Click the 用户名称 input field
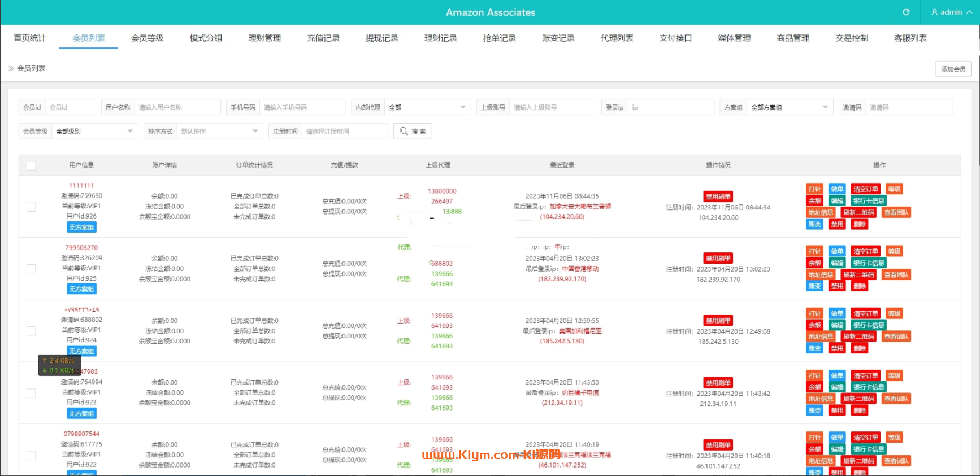Image resolution: width=980 pixels, height=476 pixels. click(177, 107)
